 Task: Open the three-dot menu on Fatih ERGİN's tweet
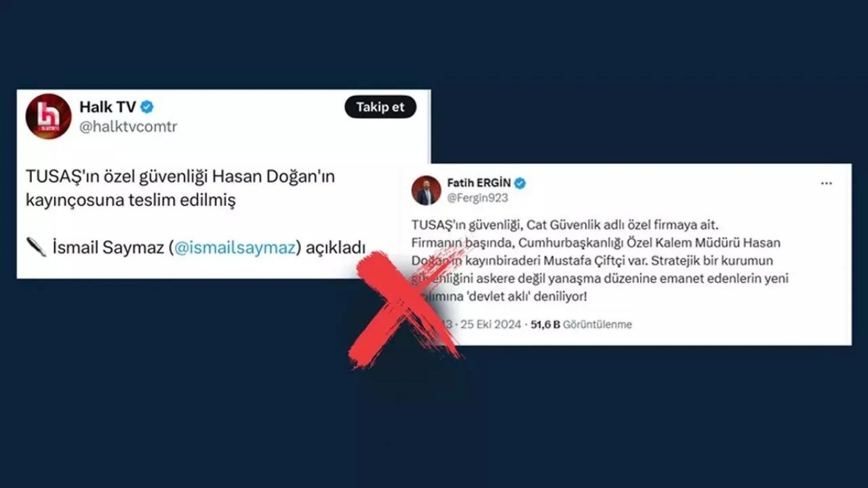pyautogui.click(x=826, y=184)
